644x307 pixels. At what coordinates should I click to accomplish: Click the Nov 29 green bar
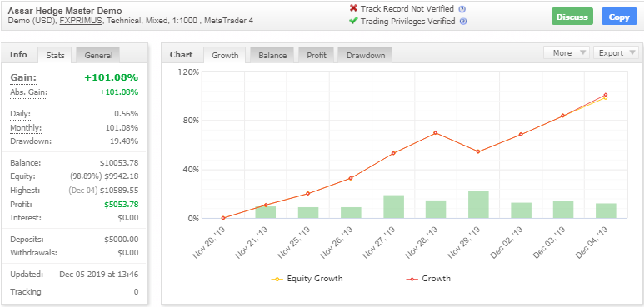(x=478, y=204)
